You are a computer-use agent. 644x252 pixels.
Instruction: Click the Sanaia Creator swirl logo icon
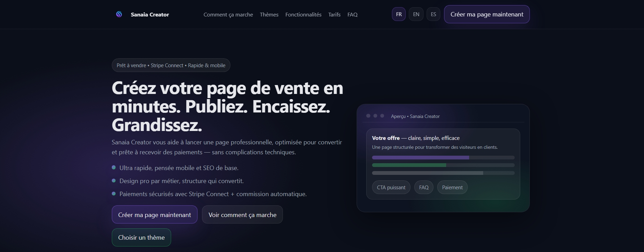click(x=119, y=14)
